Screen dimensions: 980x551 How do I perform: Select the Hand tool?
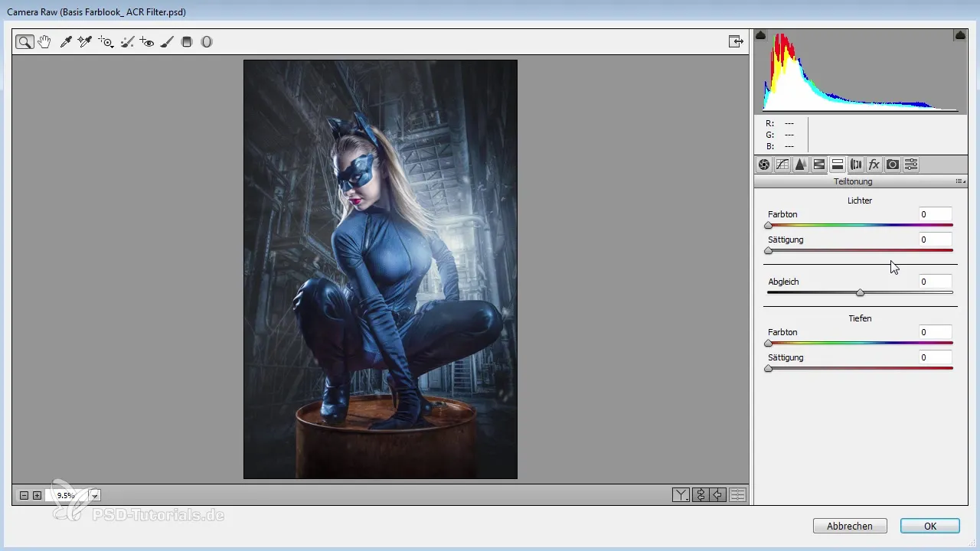[x=44, y=42]
